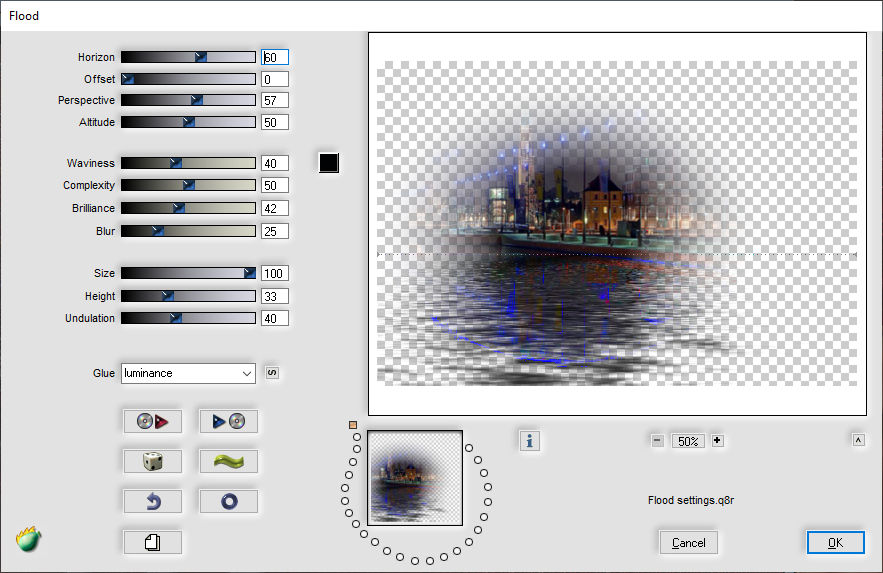This screenshot has height=573, width=883.
Task: Zoom out with the minus button
Action: 658,441
